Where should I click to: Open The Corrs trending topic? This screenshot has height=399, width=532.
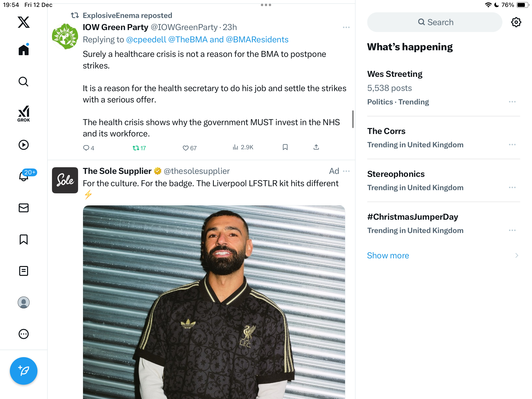tap(386, 131)
